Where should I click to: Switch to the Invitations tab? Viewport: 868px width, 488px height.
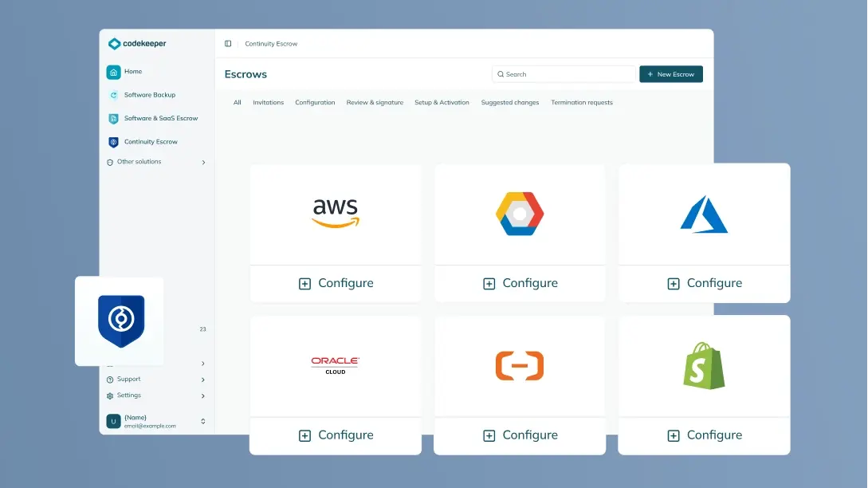coord(268,103)
